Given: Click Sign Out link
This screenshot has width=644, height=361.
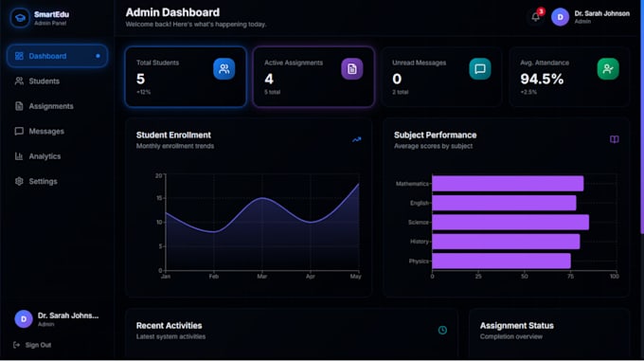Looking at the screenshot, I should click(x=38, y=345).
